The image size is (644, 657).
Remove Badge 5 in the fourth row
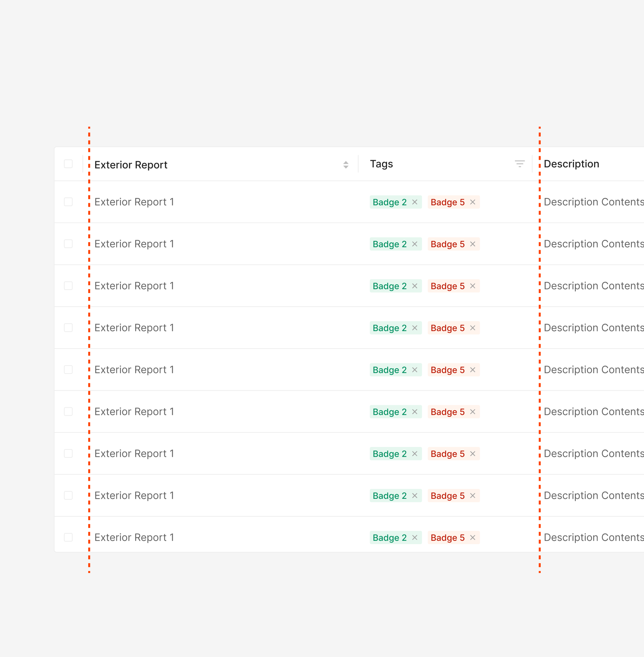(x=473, y=328)
